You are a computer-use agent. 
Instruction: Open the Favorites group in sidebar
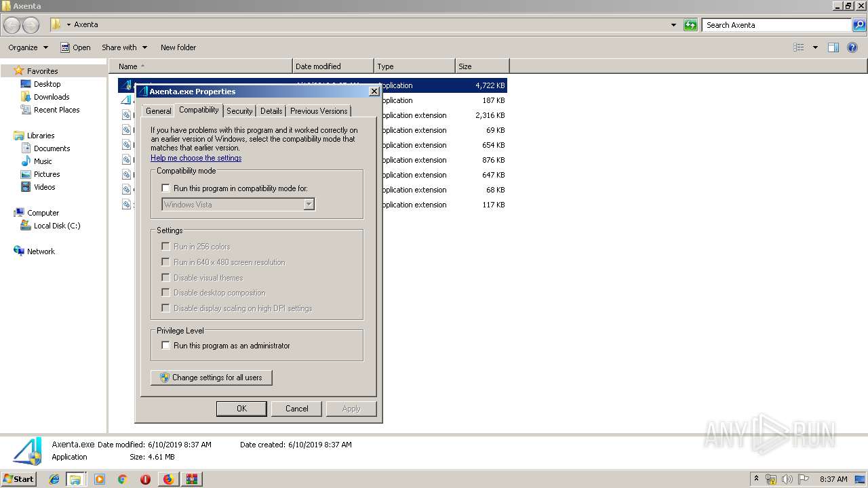tap(42, 71)
